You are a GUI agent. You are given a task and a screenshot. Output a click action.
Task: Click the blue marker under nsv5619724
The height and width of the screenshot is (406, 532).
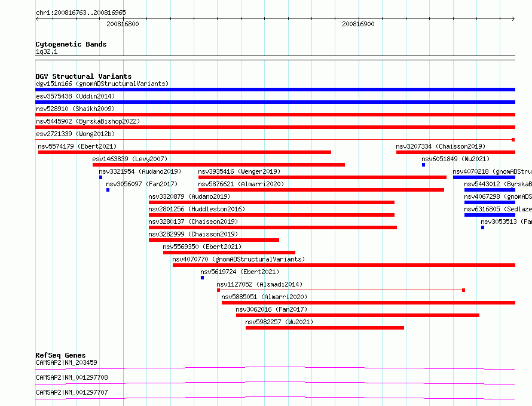click(202, 278)
